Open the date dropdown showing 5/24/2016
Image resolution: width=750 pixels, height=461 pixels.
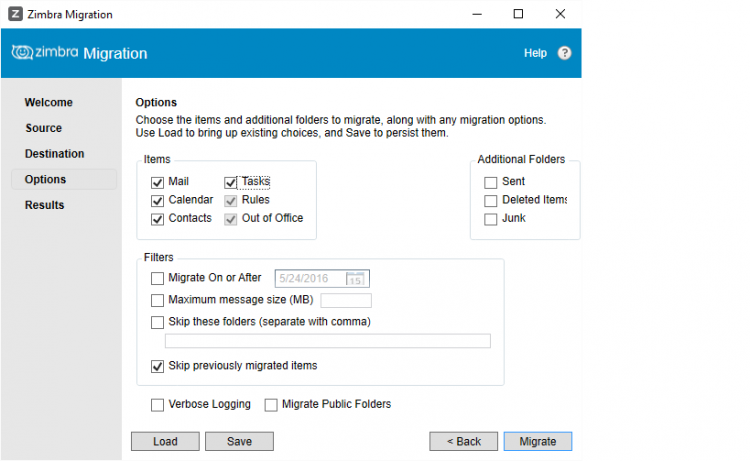click(322, 278)
